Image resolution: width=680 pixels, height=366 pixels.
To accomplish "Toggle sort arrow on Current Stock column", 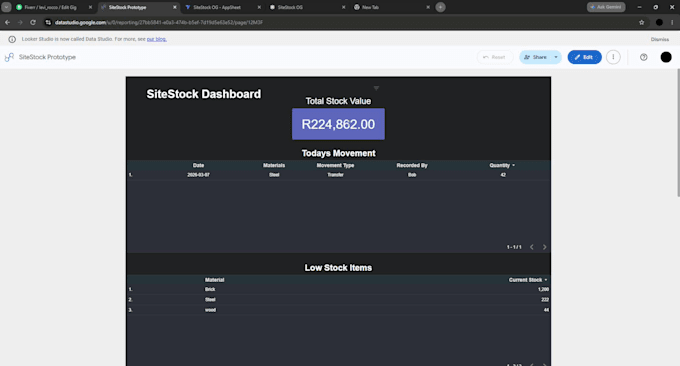I will 546,280.
